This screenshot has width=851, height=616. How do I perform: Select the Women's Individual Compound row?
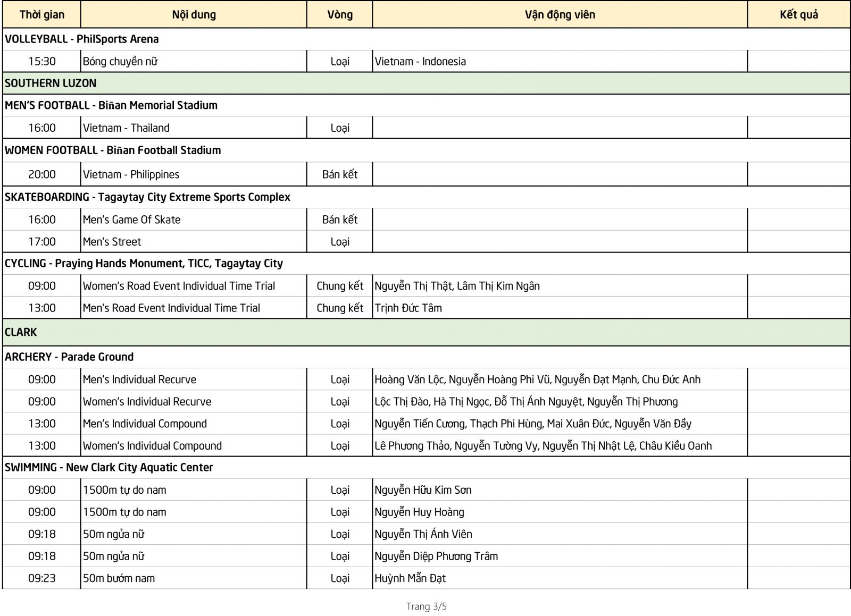click(x=153, y=446)
